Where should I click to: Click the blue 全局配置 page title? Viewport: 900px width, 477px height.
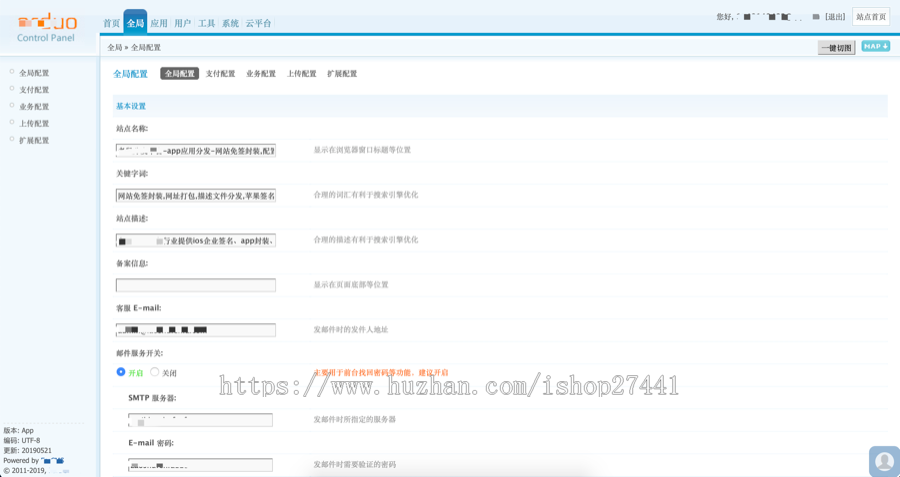tap(130, 74)
